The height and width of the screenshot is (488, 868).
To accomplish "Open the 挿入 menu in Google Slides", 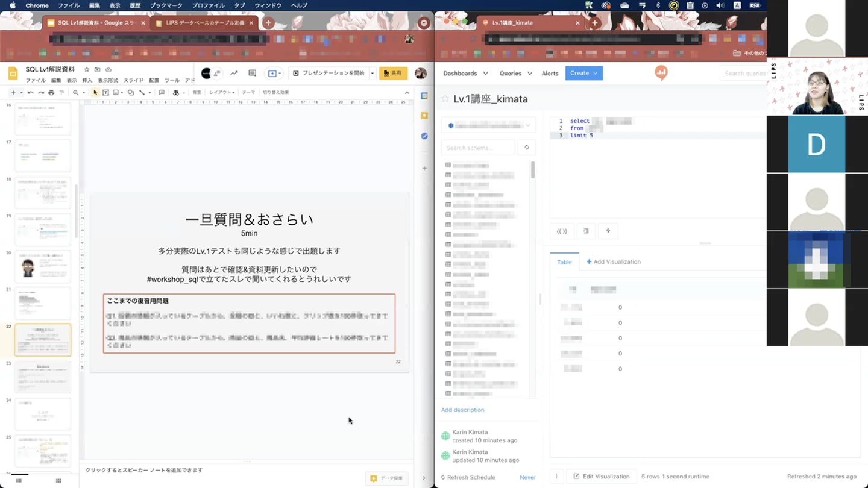I will coord(87,80).
